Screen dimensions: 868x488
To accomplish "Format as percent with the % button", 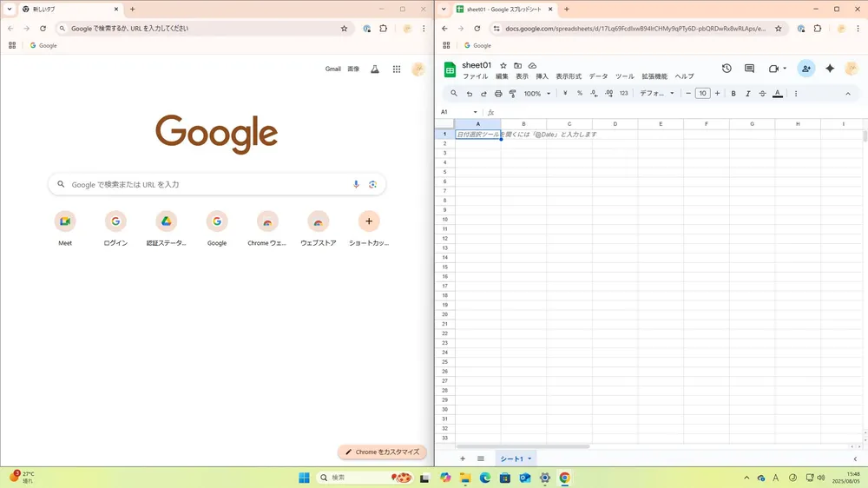I will pyautogui.click(x=580, y=94).
